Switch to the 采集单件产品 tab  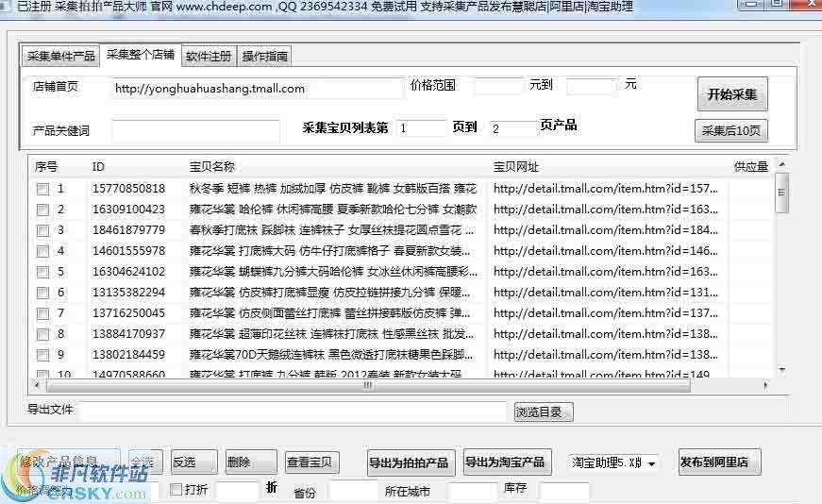click(x=60, y=56)
